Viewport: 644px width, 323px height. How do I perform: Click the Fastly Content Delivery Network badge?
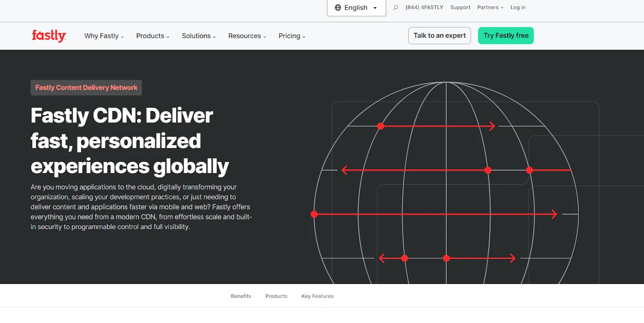86,87
